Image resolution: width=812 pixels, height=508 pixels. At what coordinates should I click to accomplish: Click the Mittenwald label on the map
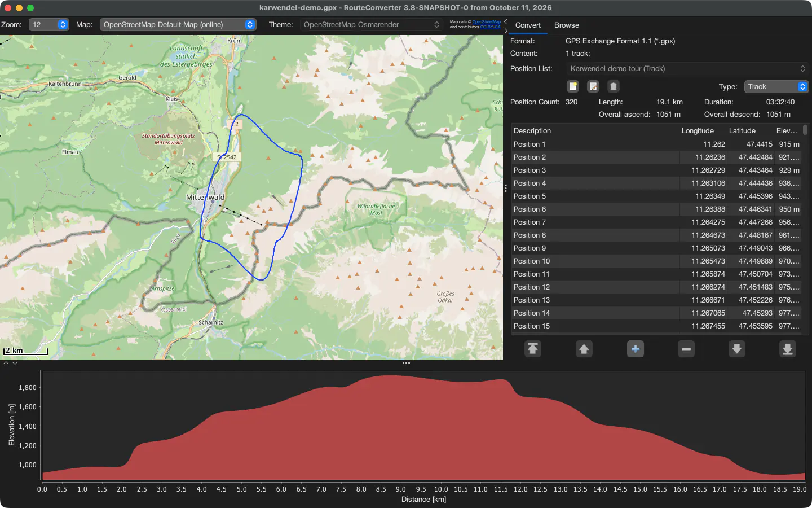[x=205, y=198]
